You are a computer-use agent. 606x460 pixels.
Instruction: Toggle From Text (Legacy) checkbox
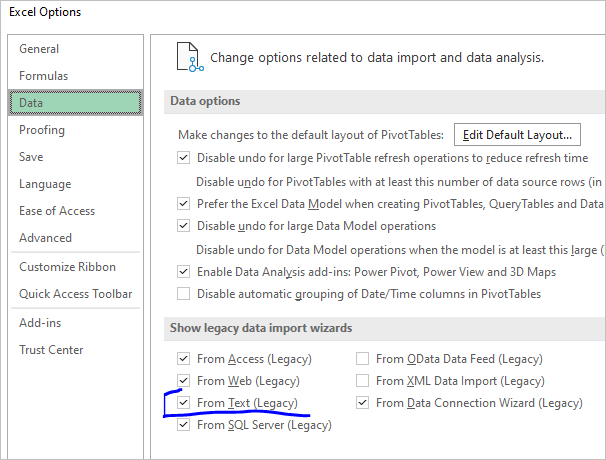click(x=183, y=403)
